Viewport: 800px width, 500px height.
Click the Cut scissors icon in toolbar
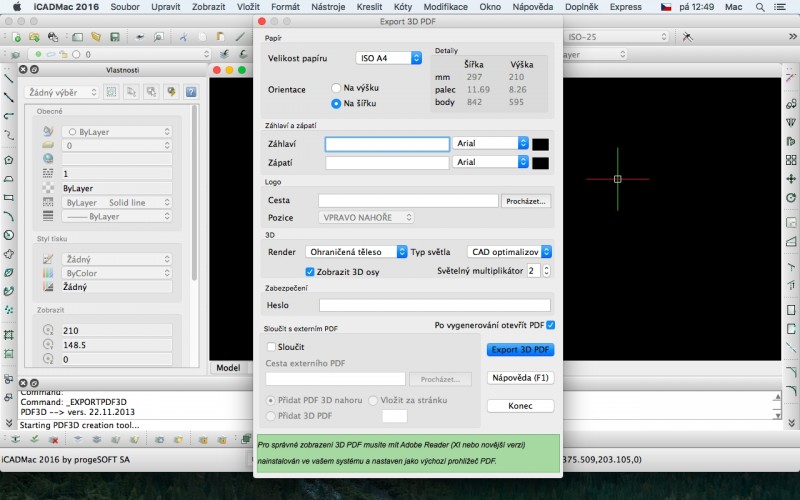tap(183, 37)
